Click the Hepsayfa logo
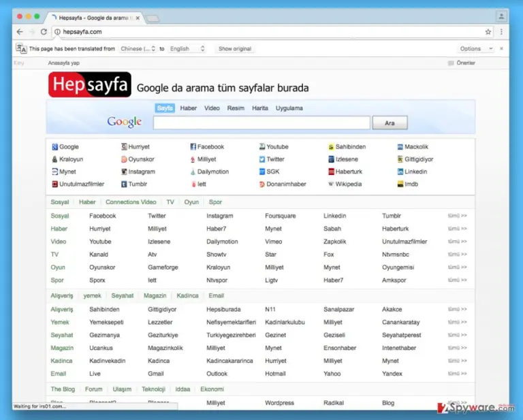The image size is (523, 420). click(x=90, y=84)
